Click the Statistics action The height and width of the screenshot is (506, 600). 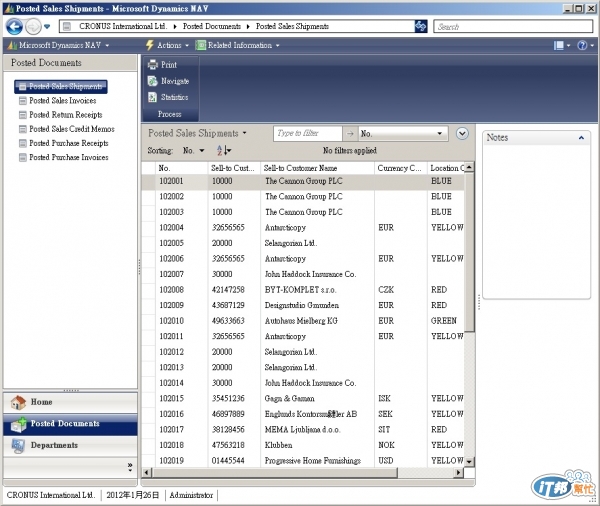tap(168, 97)
